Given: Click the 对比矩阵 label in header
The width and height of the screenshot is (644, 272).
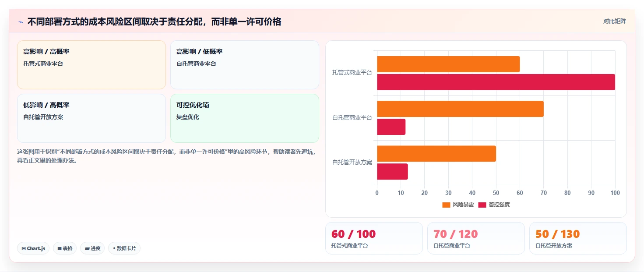Looking at the screenshot, I should [614, 21].
